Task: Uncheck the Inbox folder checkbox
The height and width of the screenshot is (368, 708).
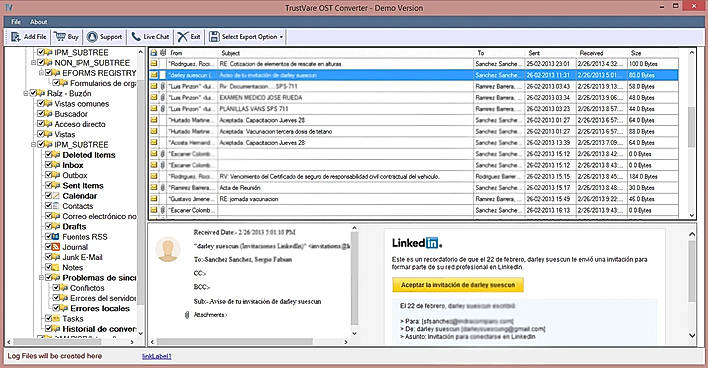Action: [49, 165]
